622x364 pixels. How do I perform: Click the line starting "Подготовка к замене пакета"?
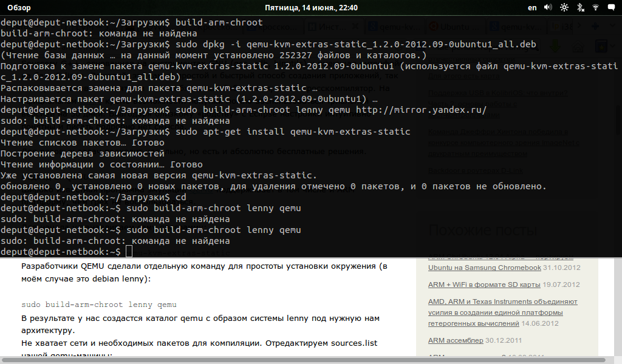click(309, 72)
